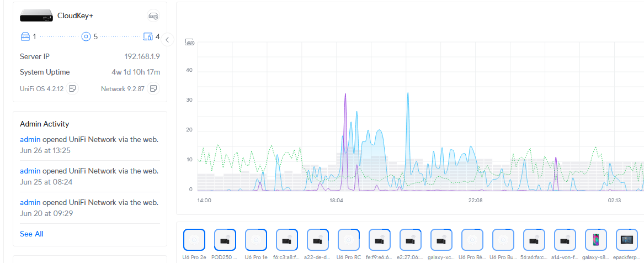644x263 pixels.
Task: Click the Admin Activity heading
Action: coord(44,124)
